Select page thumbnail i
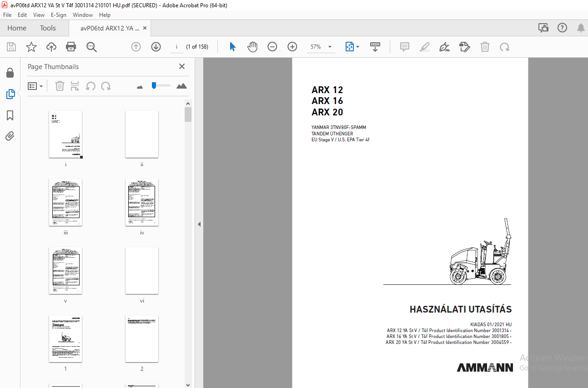The image size is (588, 388). pyautogui.click(x=65, y=134)
